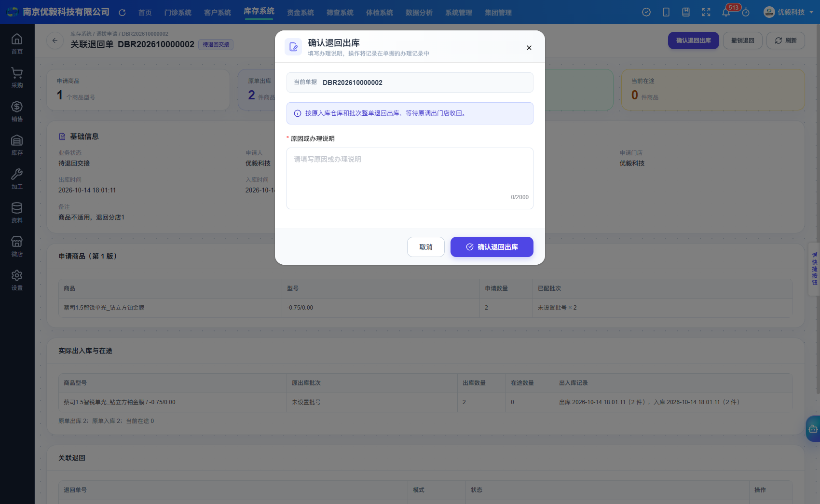The height and width of the screenshot is (504, 820).
Task: Click 库存系统 breadcrumb link
Action: tap(81, 34)
